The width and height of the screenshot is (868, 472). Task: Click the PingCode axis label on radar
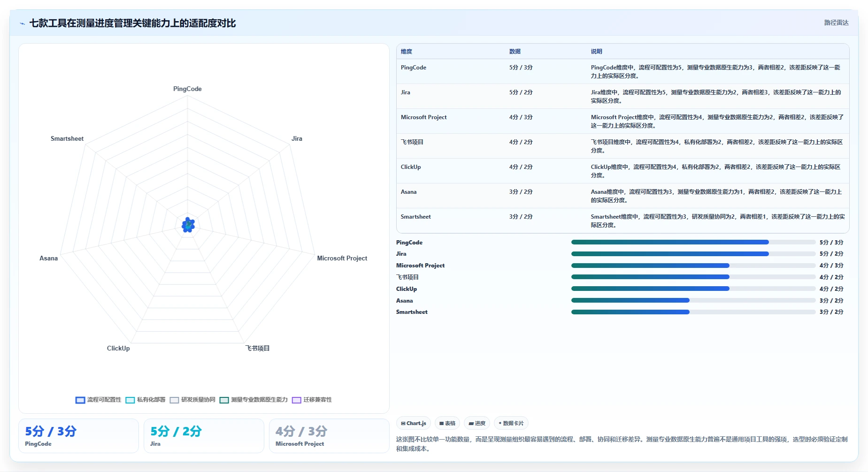pos(187,89)
